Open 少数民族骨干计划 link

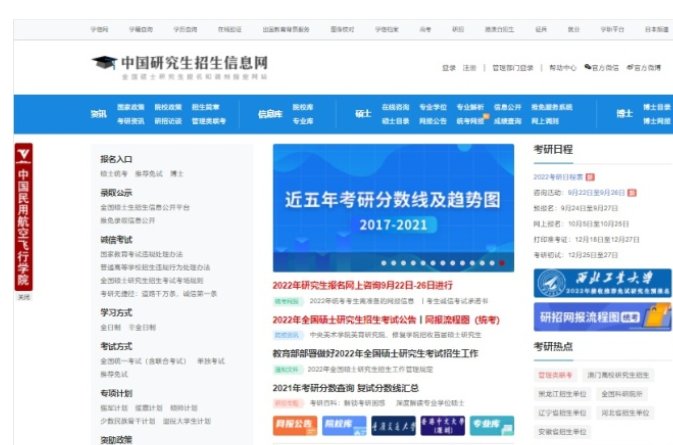(x=127, y=421)
